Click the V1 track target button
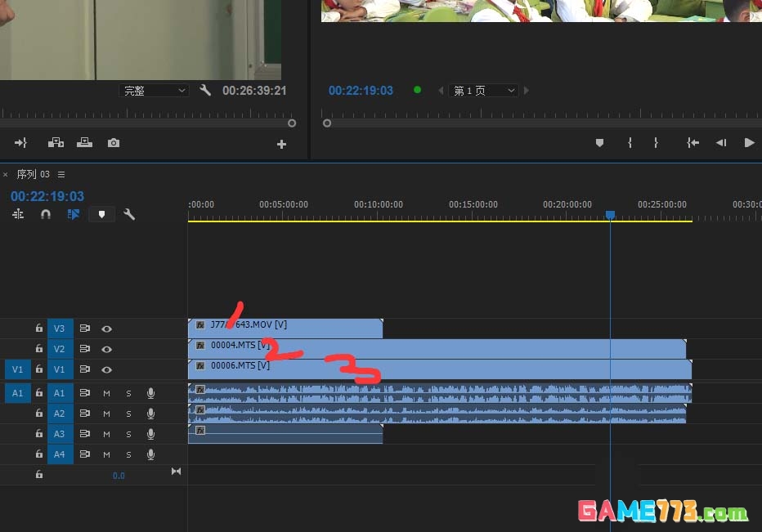 tap(61, 369)
